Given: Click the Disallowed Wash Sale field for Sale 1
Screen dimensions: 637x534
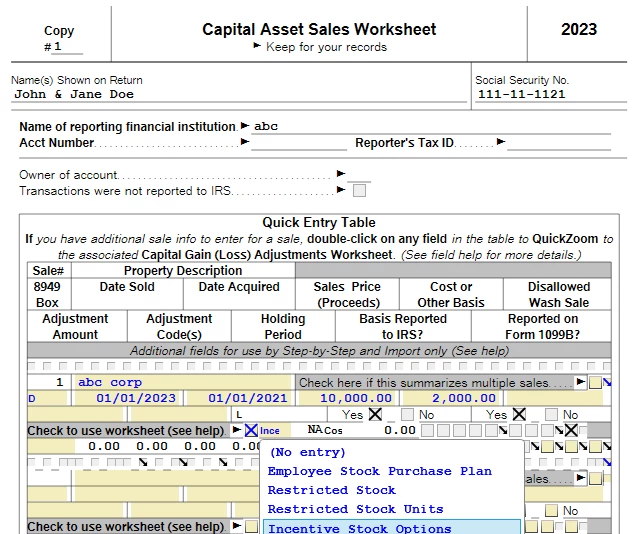Looking at the screenshot, I should pos(555,398).
